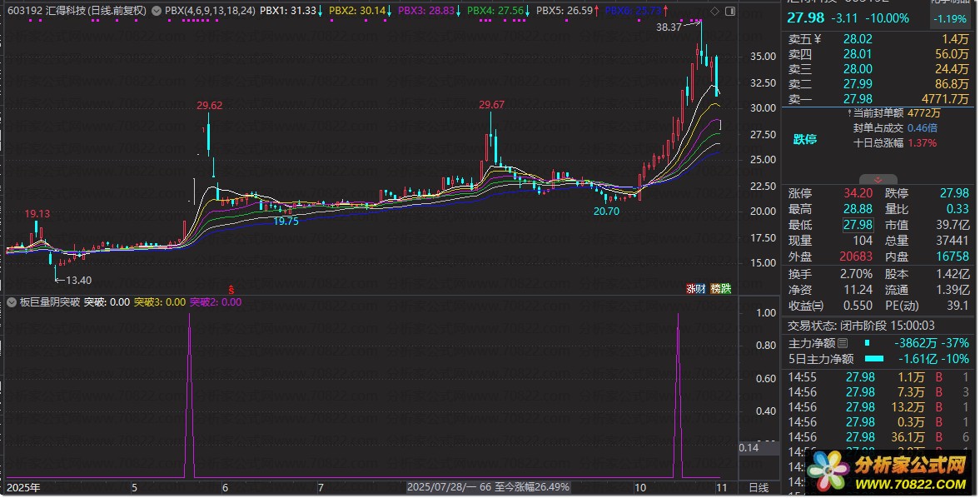Click the 最低 27.98 boxed value
The width and height of the screenshot is (980, 498).
click(858, 225)
